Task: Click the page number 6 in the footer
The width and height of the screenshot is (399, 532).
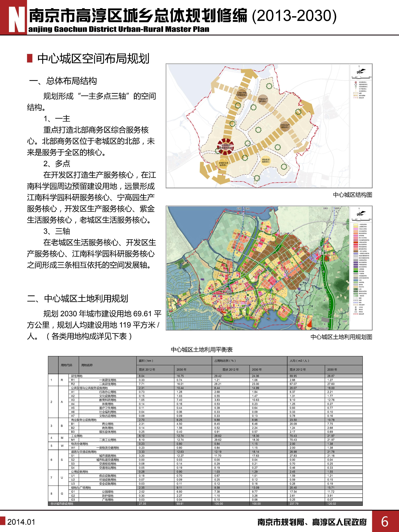Action: pos(385,521)
